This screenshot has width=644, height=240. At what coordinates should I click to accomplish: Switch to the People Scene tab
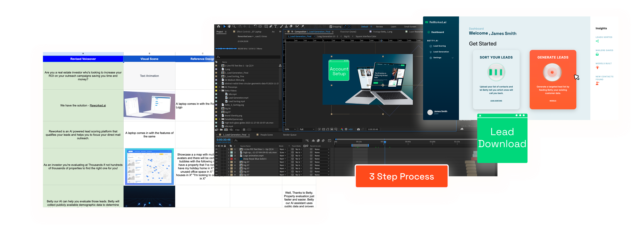(x=266, y=135)
